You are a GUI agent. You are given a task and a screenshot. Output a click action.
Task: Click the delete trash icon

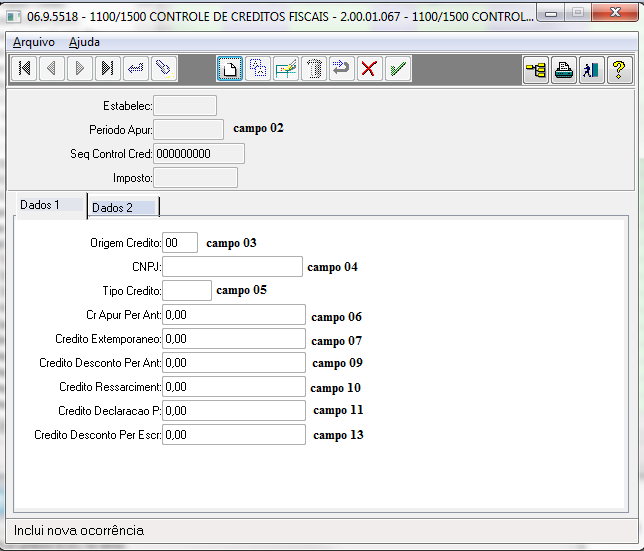[314, 69]
